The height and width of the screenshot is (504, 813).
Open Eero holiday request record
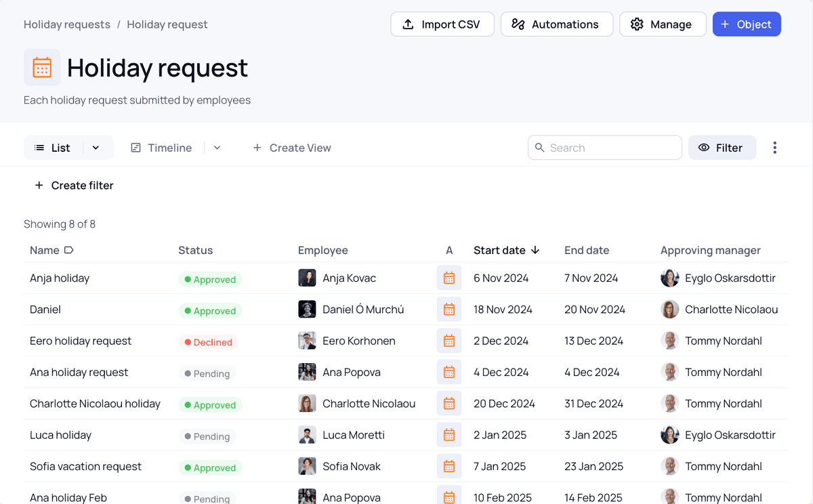point(81,341)
